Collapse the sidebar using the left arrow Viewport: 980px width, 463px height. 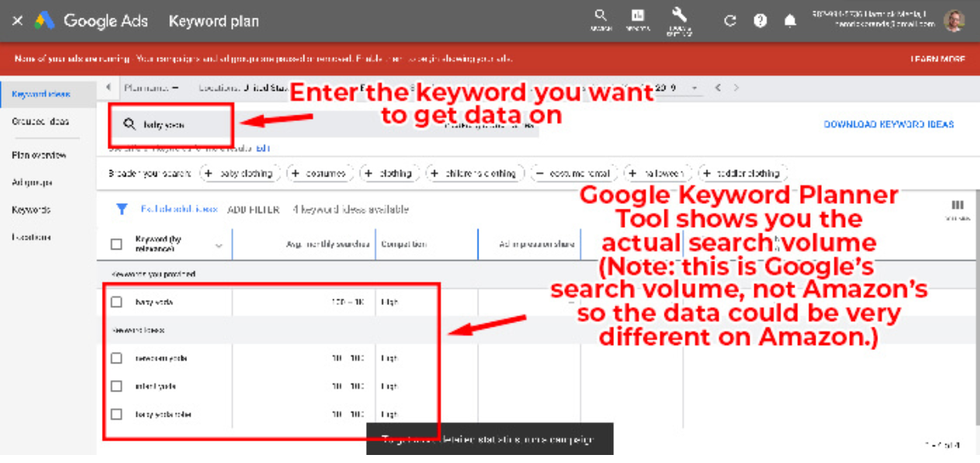(108, 87)
